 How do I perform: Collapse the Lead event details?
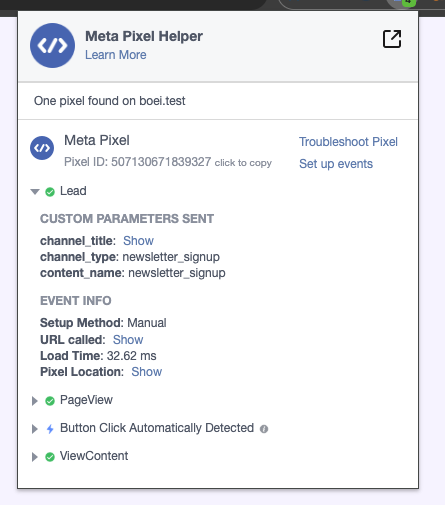(x=35, y=192)
